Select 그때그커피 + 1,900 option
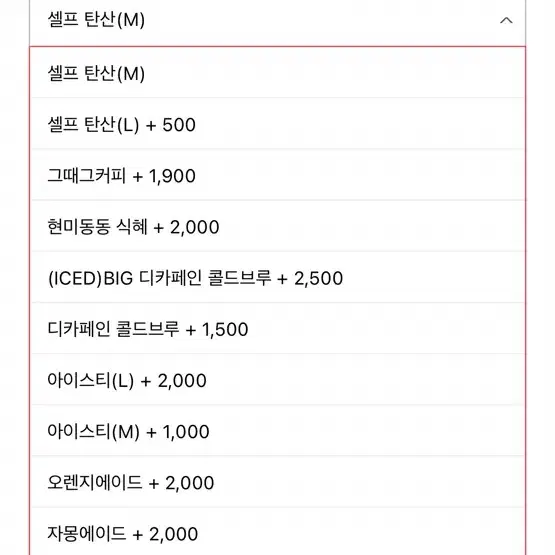 pos(278,175)
